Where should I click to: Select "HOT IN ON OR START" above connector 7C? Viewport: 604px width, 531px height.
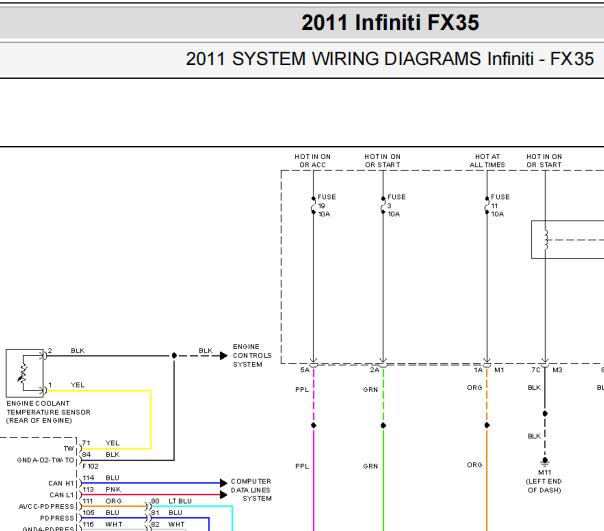click(x=544, y=161)
